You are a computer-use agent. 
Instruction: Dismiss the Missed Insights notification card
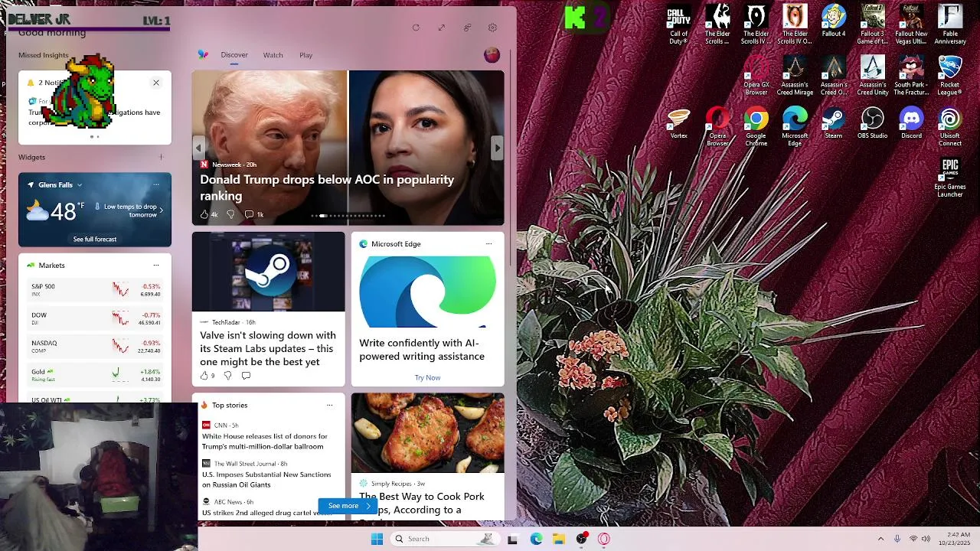tap(156, 83)
